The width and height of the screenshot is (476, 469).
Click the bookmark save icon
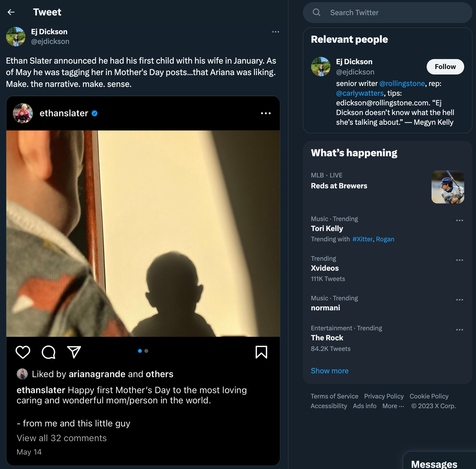click(x=261, y=352)
